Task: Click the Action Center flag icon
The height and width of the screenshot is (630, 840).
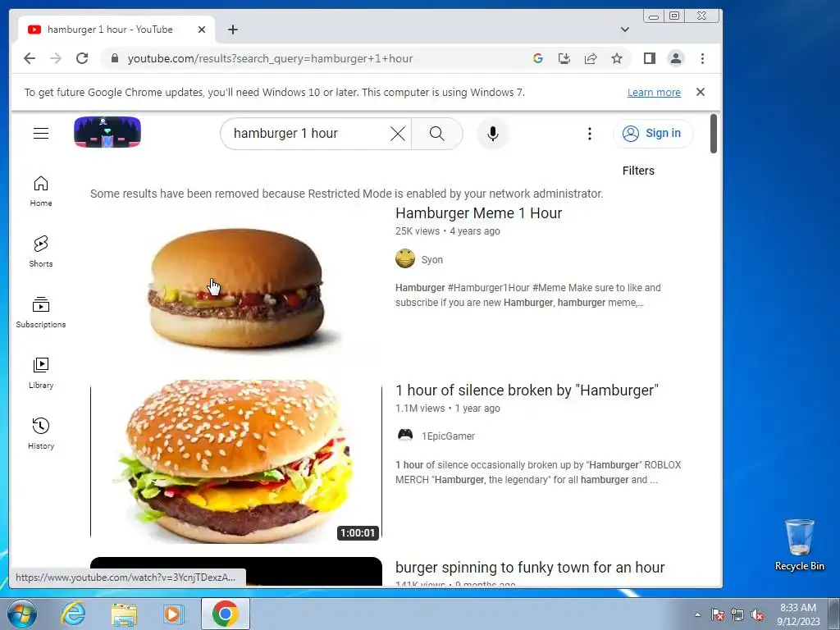Action: (718, 614)
